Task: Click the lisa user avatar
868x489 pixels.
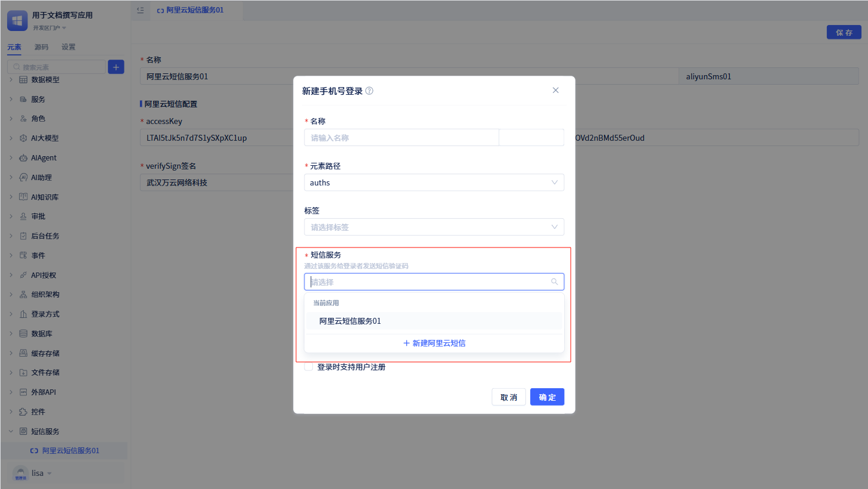Action: pyautogui.click(x=21, y=473)
